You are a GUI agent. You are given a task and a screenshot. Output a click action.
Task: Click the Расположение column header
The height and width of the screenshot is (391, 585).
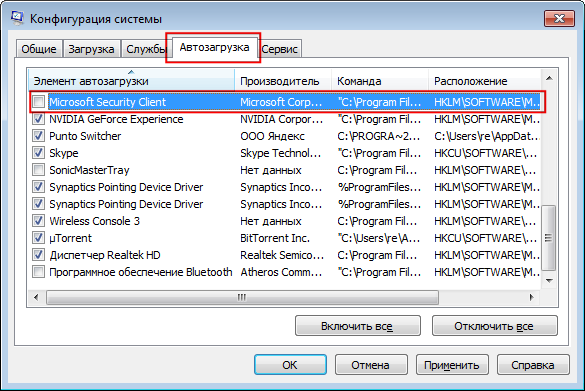click(484, 81)
